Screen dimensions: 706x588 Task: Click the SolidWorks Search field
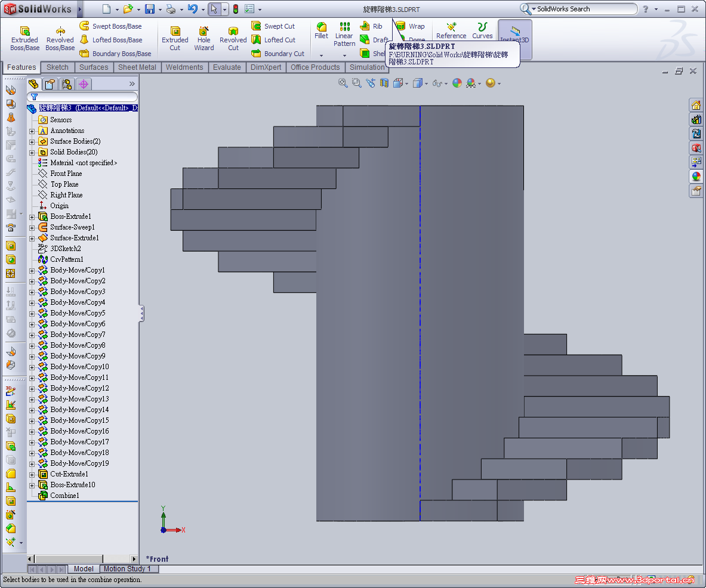578,9
